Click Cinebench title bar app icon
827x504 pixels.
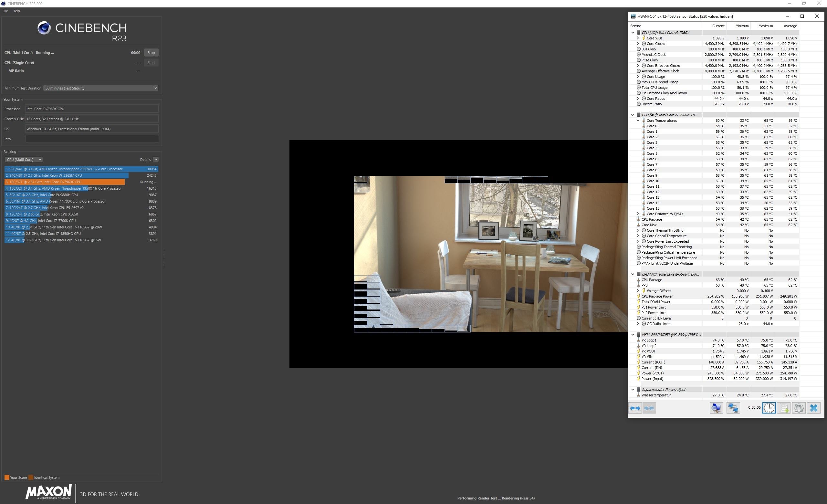(x=3, y=4)
